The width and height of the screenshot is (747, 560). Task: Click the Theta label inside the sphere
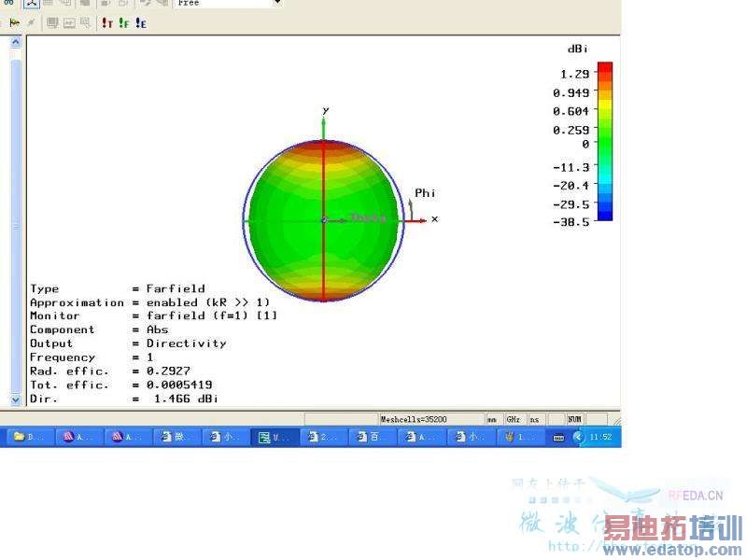[x=368, y=218]
